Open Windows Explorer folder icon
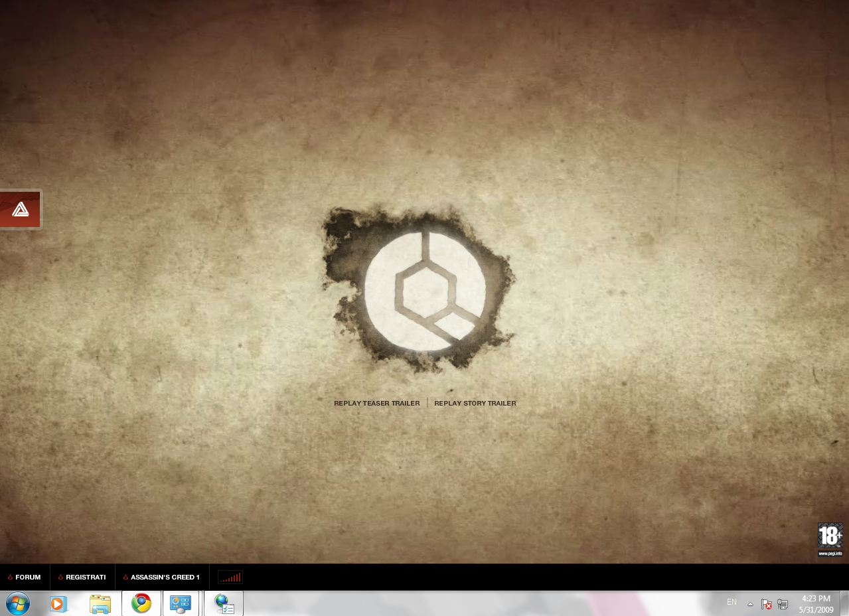 100,603
